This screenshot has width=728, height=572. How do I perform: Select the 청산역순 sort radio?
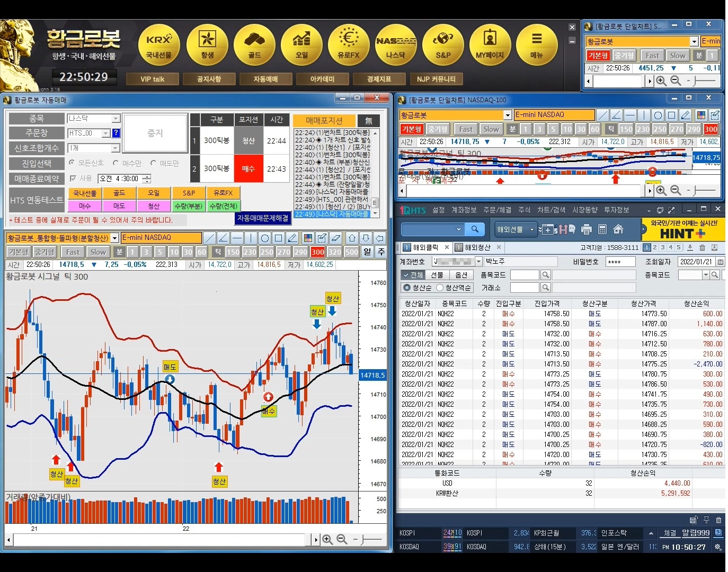coord(440,288)
